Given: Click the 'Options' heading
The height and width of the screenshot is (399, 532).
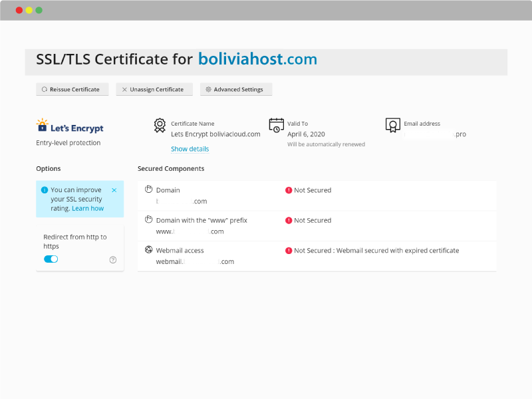Looking at the screenshot, I should (x=49, y=169).
